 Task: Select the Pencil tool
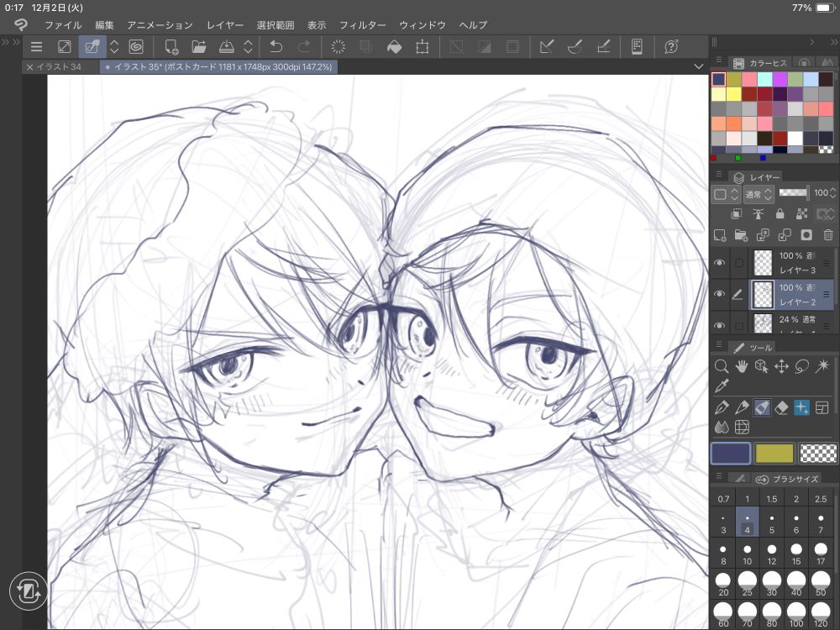click(742, 407)
